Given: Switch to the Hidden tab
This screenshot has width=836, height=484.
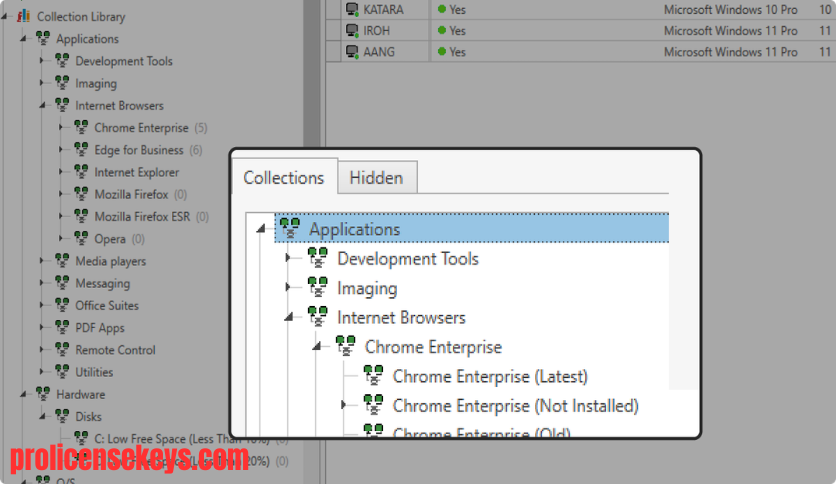Looking at the screenshot, I should click(x=376, y=178).
